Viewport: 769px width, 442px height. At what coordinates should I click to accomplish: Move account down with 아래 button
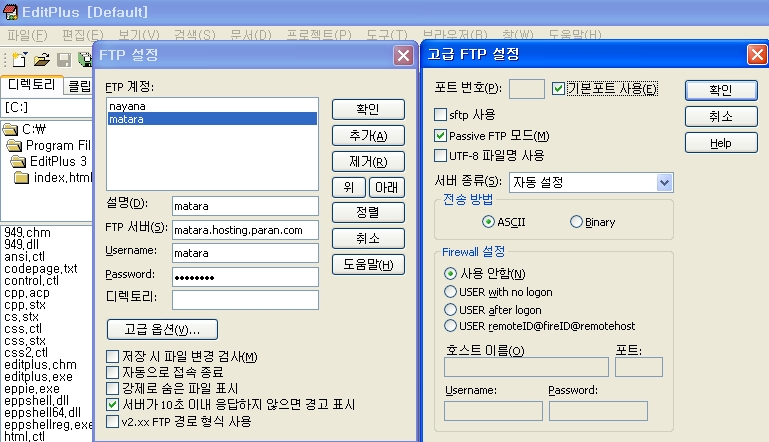coord(386,187)
